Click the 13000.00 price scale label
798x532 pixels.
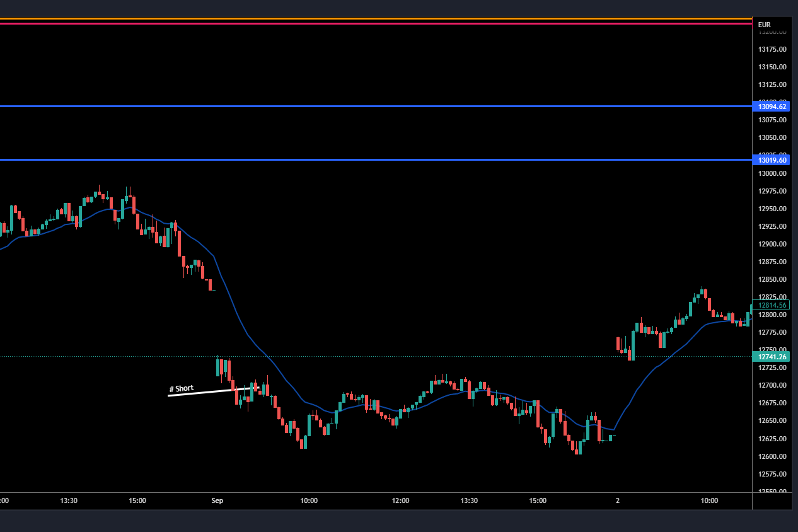772,173
